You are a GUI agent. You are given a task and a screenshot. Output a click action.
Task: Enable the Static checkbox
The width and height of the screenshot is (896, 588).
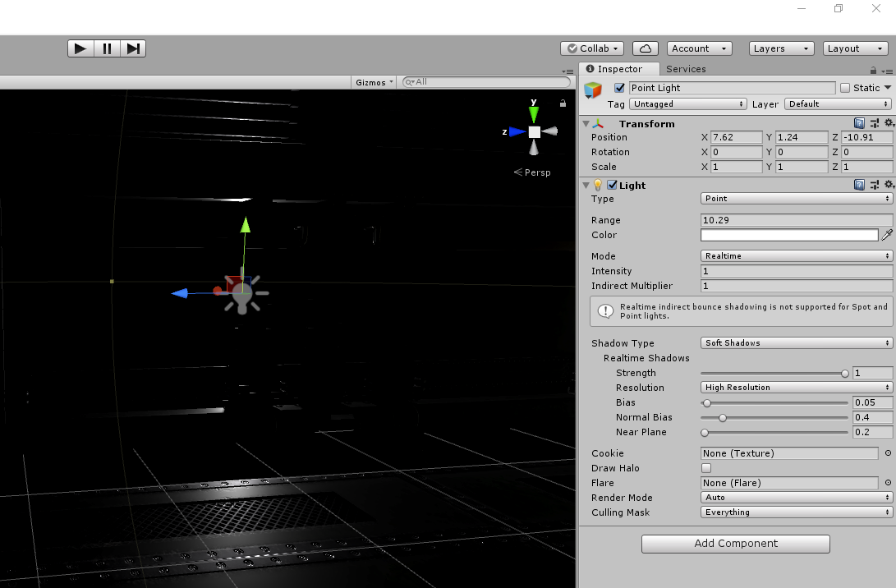(845, 88)
